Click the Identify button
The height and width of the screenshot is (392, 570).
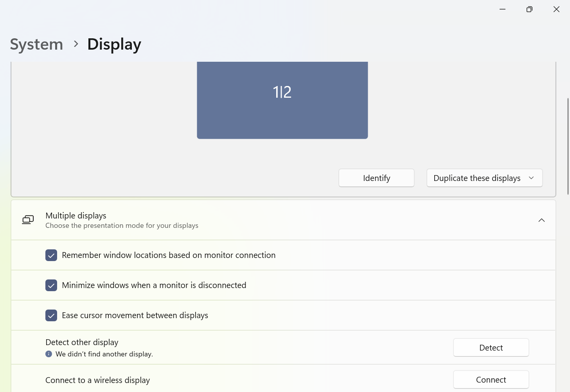click(376, 178)
